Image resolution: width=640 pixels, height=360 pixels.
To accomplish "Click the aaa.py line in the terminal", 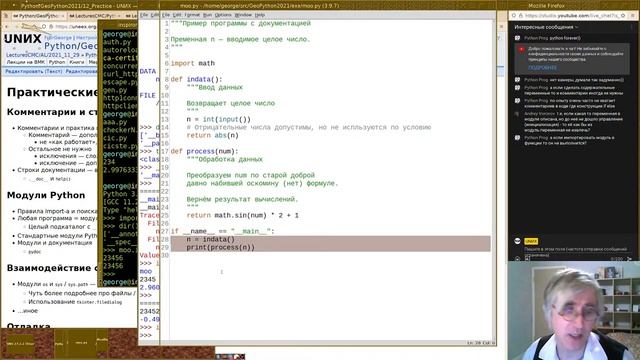I will click(x=116, y=122).
